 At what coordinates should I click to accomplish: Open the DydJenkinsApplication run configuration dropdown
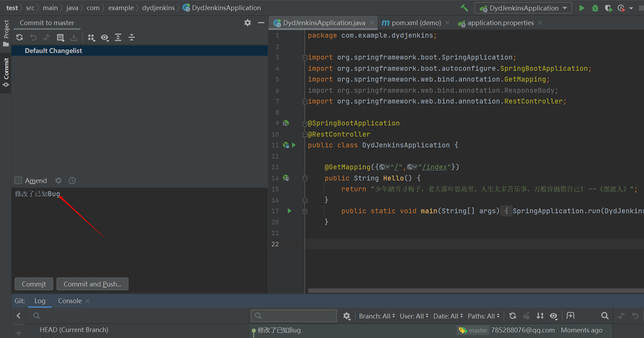pyautogui.click(x=523, y=8)
